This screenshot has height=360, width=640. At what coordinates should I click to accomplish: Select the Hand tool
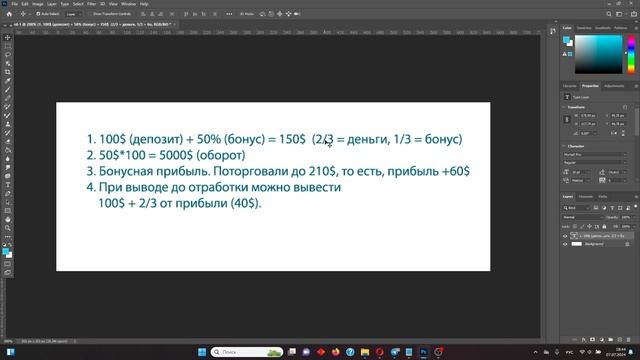7,220
